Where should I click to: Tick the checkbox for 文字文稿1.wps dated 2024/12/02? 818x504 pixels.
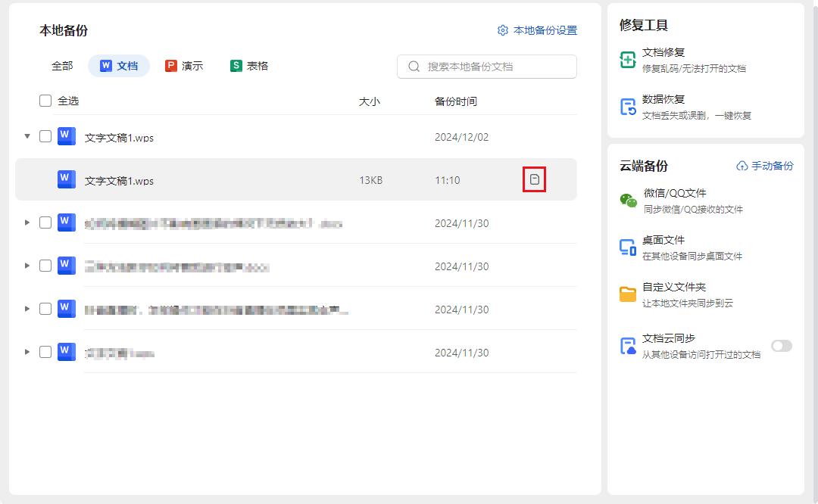pyautogui.click(x=45, y=136)
